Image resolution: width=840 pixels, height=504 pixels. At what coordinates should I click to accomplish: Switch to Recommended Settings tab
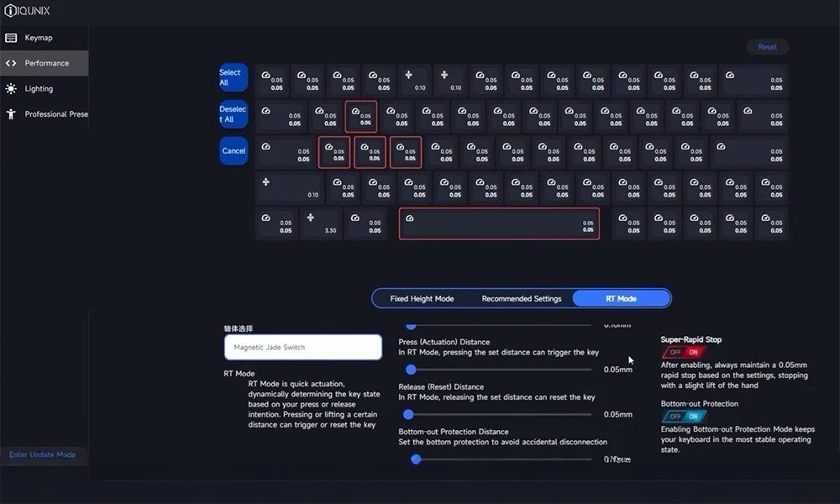pos(522,298)
